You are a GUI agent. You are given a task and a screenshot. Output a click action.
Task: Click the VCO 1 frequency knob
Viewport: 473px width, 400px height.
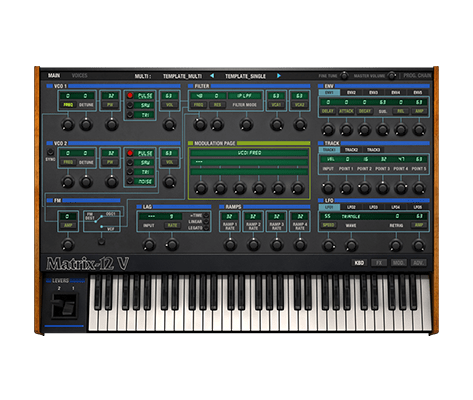[68, 125]
